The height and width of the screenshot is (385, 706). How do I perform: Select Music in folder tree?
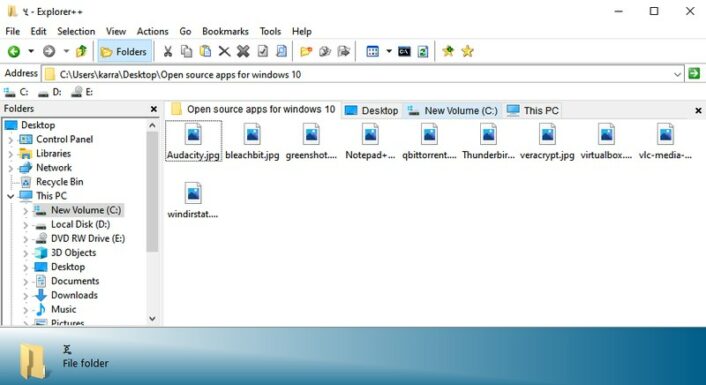click(x=63, y=309)
